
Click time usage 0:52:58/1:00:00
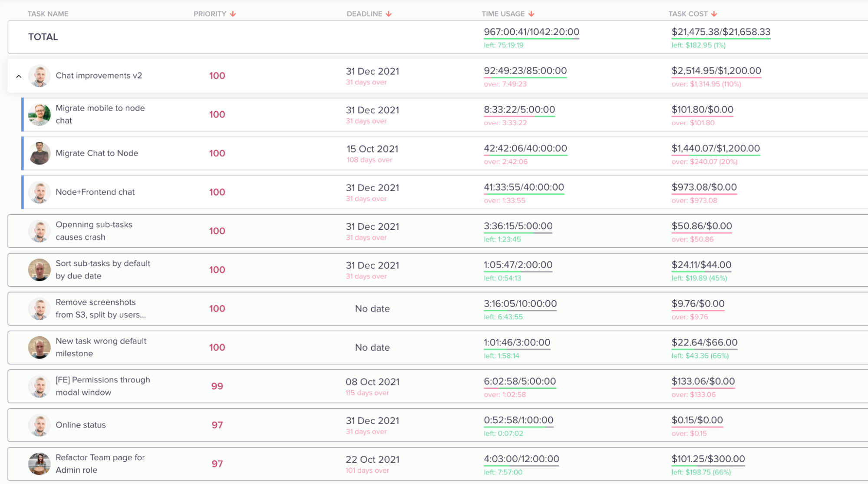pyautogui.click(x=518, y=420)
